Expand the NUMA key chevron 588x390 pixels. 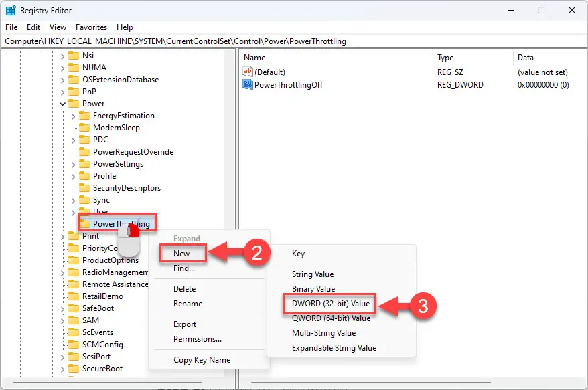tap(63, 68)
